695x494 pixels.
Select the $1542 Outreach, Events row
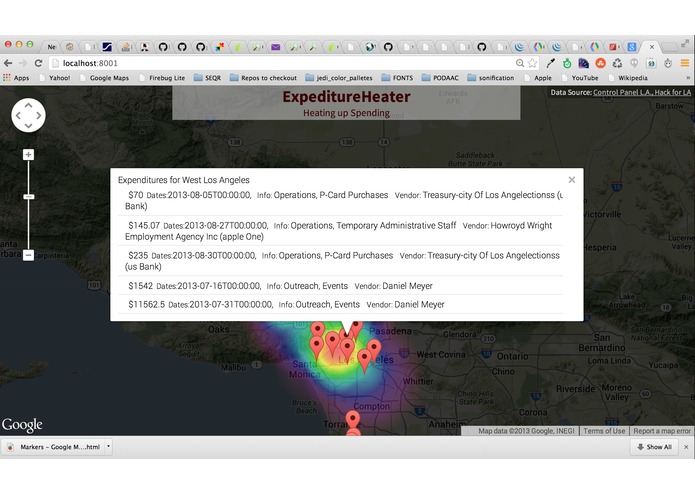pyautogui.click(x=340, y=286)
